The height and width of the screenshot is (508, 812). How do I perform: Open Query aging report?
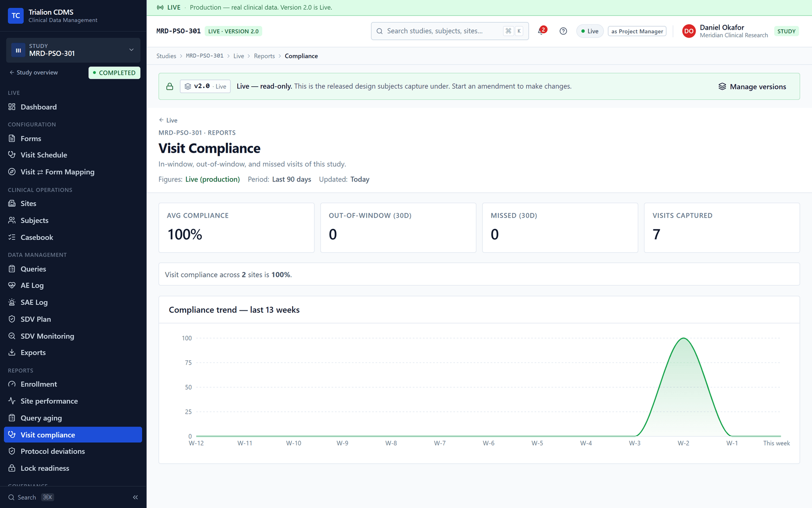pyautogui.click(x=73, y=418)
